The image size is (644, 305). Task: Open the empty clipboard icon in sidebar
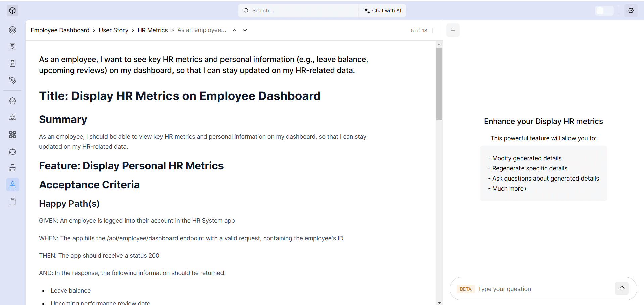tap(12, 202)
